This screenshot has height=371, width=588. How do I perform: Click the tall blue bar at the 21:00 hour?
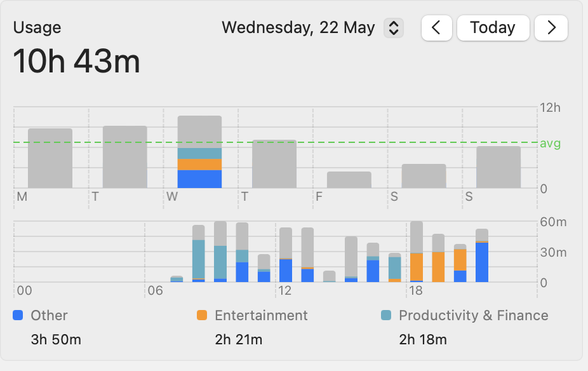point(482,262)
